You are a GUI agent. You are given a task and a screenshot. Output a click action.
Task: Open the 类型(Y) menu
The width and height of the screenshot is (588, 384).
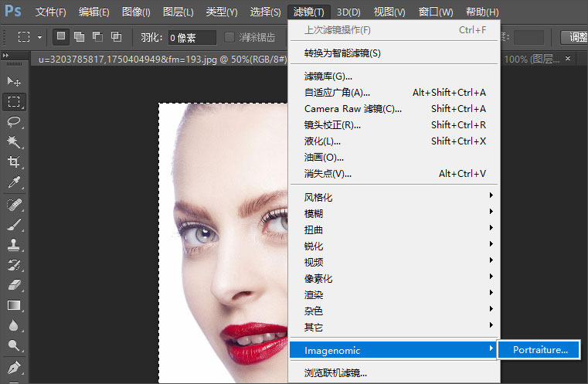222,12
